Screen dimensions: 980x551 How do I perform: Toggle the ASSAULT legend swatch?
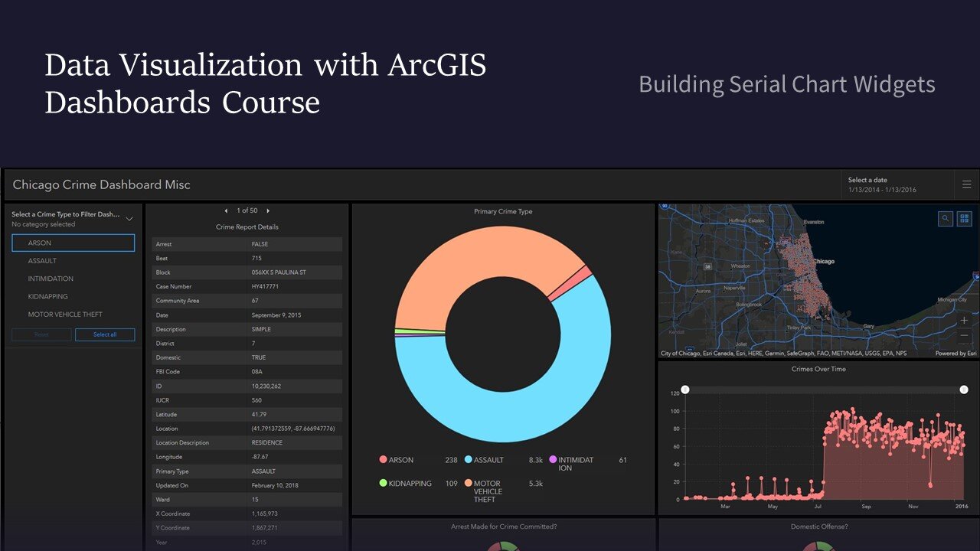point(468,460)
